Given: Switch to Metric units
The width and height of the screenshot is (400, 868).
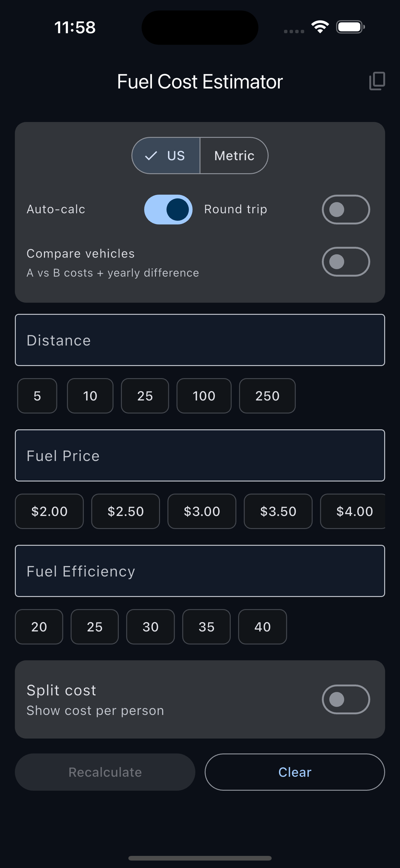Looking at the screenshot, I should point(234,156).
